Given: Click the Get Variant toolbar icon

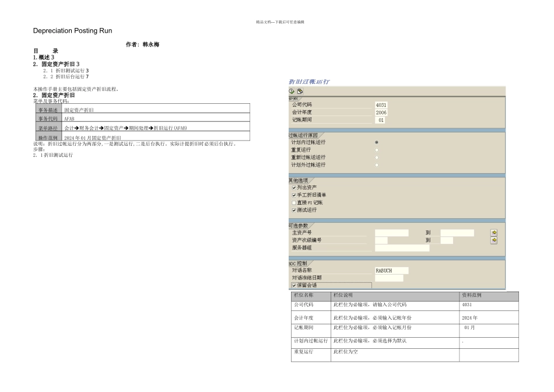Looking at the screenshot, I should (300, 91).
